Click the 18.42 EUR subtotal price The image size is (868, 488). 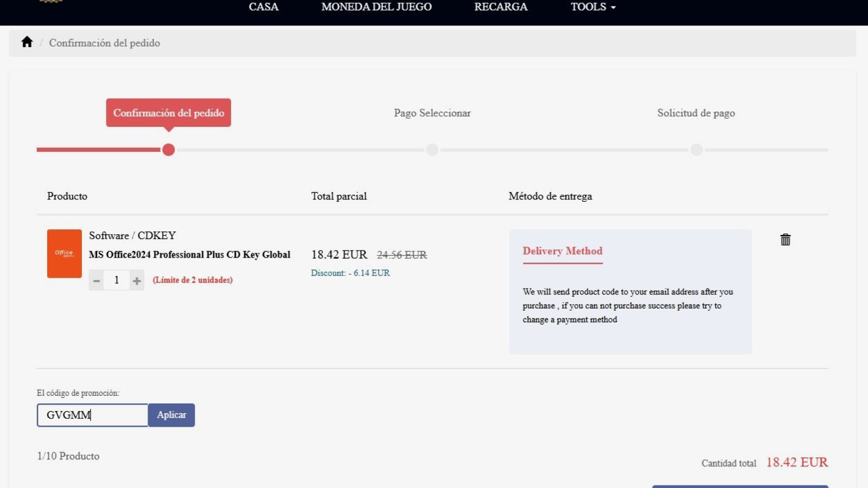pos(339,254)
